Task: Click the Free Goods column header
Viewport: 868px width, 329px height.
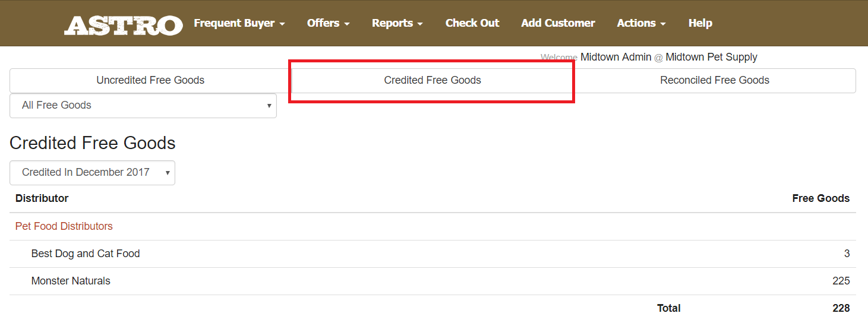Action: click(820, 198)
